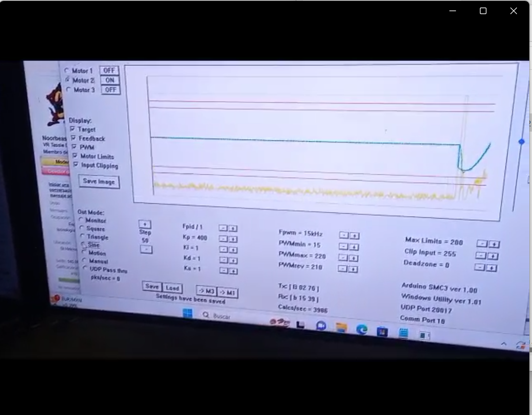Choose the Motion out mode

84,252
